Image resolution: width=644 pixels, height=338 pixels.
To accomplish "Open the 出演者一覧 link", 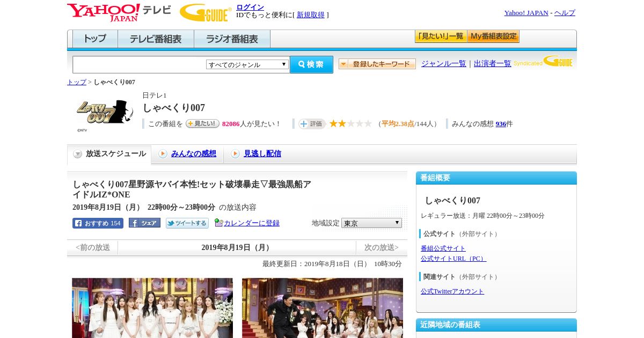I will coord(493,64).
